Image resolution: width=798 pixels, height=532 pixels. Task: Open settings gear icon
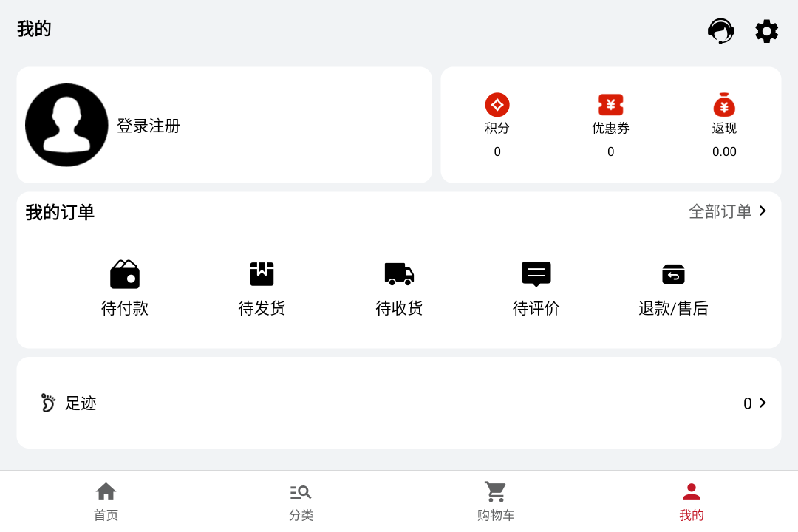click(x=766, y=32)
